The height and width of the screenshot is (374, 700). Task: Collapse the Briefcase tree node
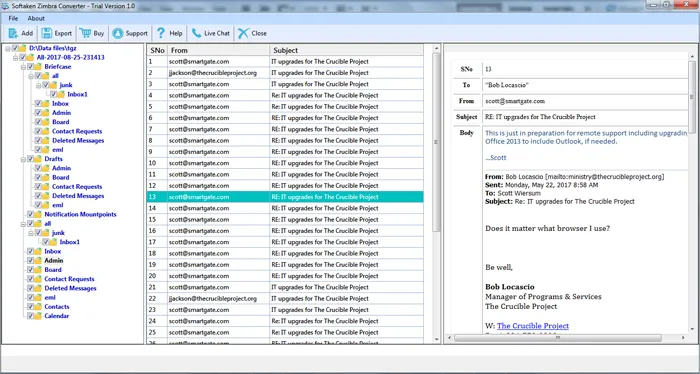pyautogui.click(x=23, y=67)
